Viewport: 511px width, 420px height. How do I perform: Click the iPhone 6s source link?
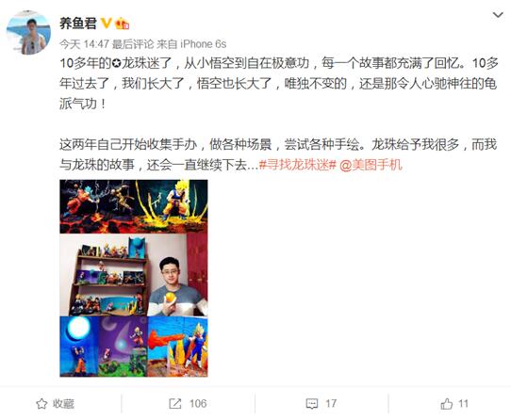[204, 44]
